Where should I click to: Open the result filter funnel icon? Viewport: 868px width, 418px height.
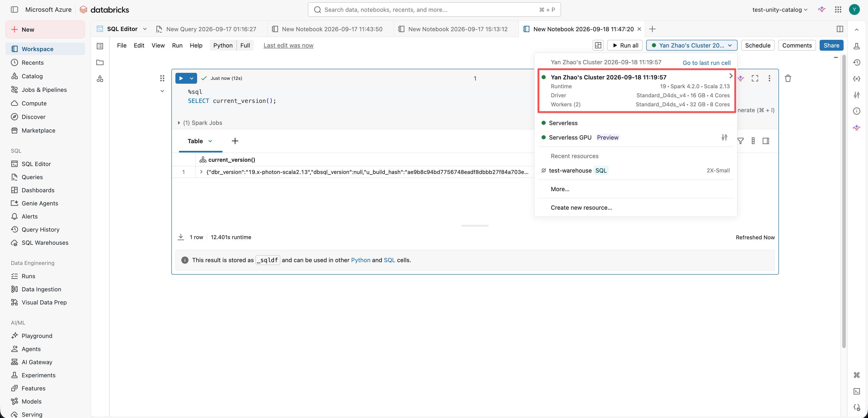741,141
